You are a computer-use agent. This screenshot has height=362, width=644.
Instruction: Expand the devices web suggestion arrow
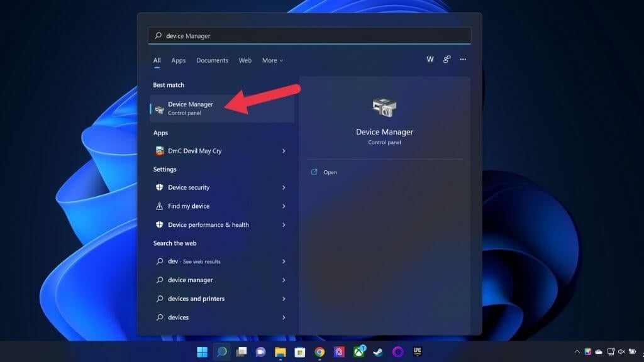pyautogui.click(x=284, y=317)
